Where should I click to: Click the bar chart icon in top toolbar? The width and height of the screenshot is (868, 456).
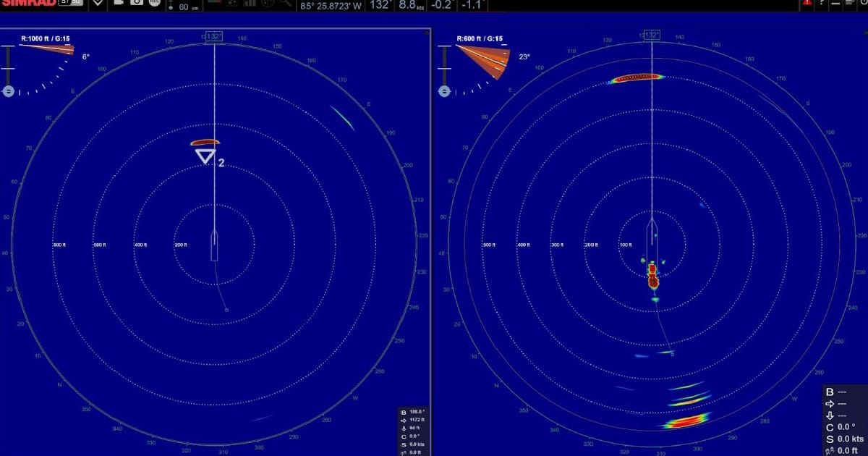point(250,3)
